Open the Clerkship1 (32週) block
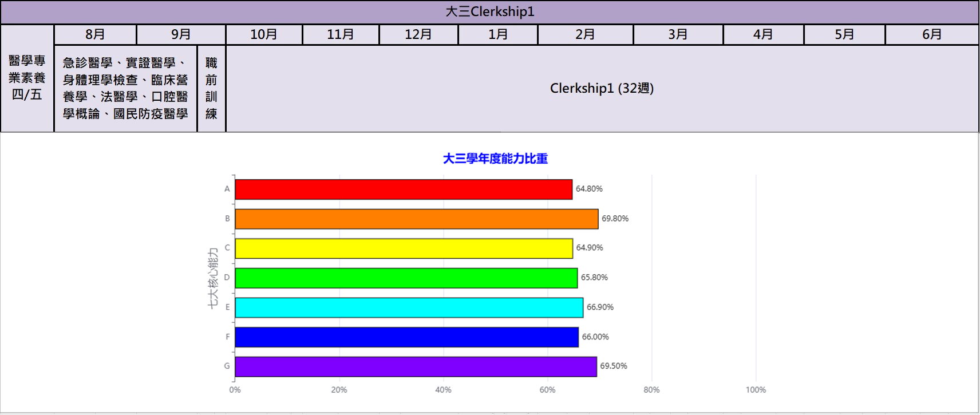Image resolution: width=980 pixels, height=415 pixels. 602,88
